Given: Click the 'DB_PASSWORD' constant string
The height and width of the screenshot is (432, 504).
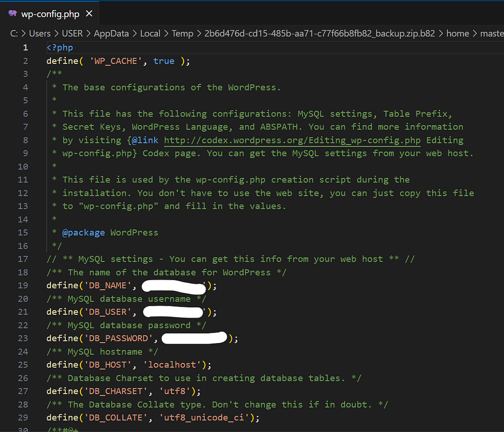Looking at the screenshot, I should (x=118, y=338).
